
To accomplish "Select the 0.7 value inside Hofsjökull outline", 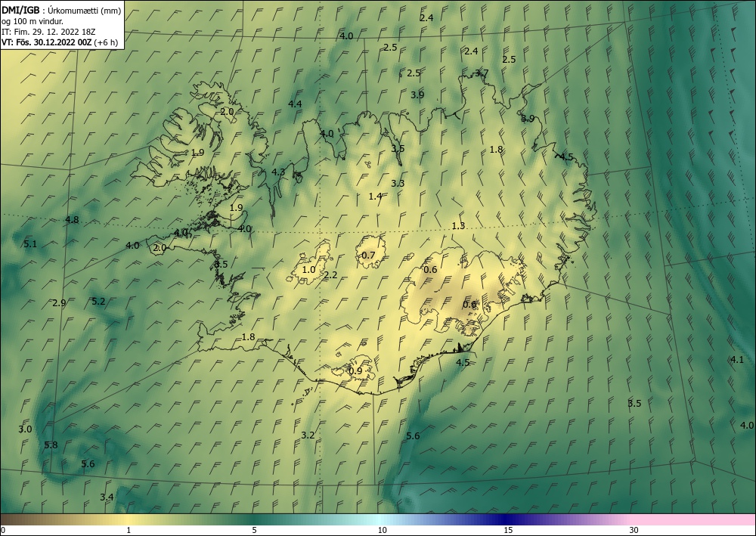I will click(x=368, y=255).
